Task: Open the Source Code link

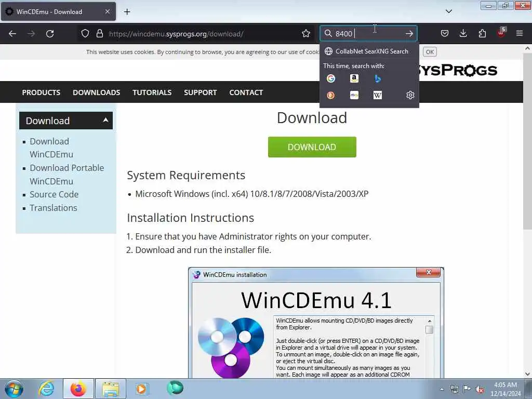Action: (x=54, y=194)
